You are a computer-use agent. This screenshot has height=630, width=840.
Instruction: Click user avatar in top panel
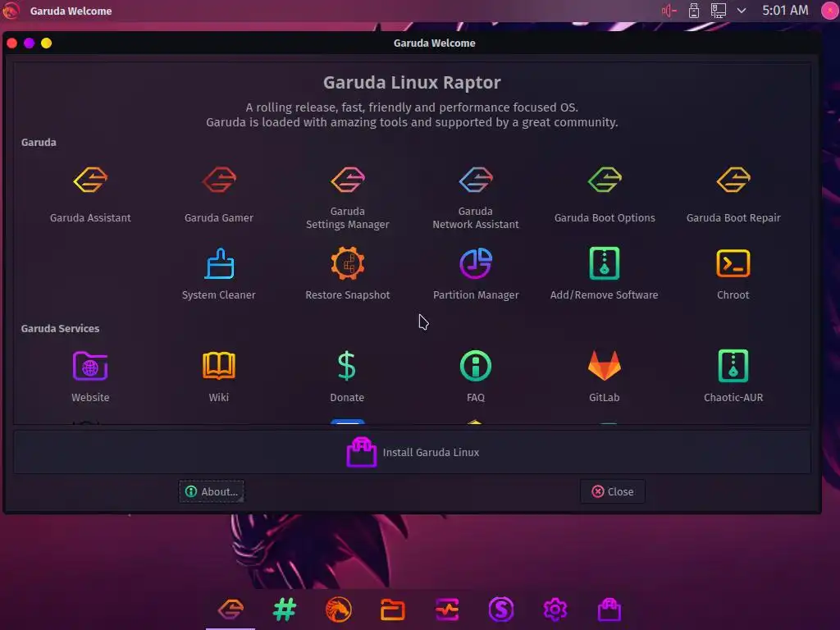pos(830,11)
